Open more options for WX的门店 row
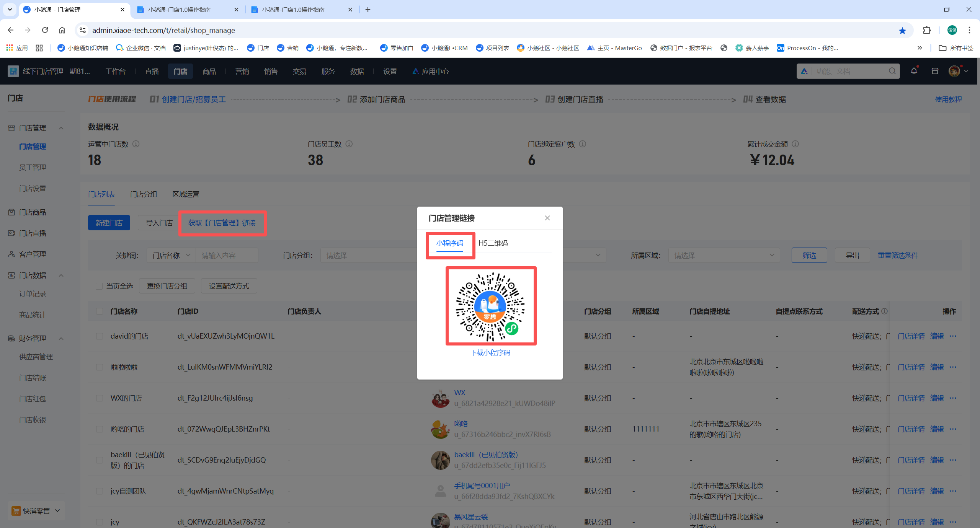The image size is (980, 528). 953,398
